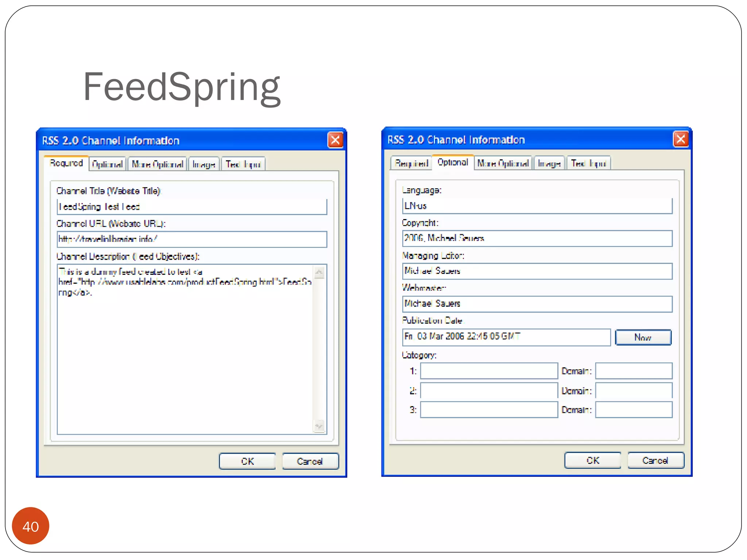Click the Domain field for category 2

(634, 390)
